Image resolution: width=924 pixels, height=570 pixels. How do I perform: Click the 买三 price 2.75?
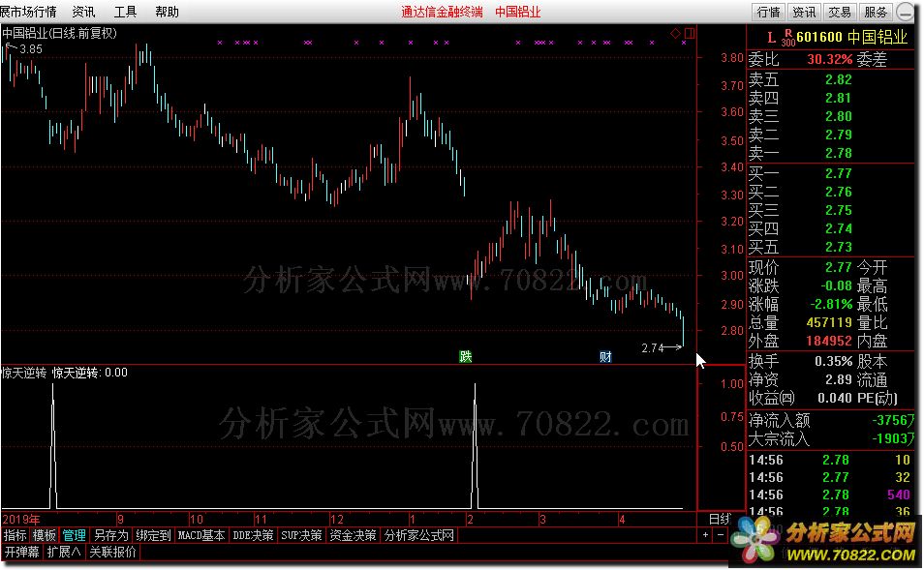[x=838, y=210]
